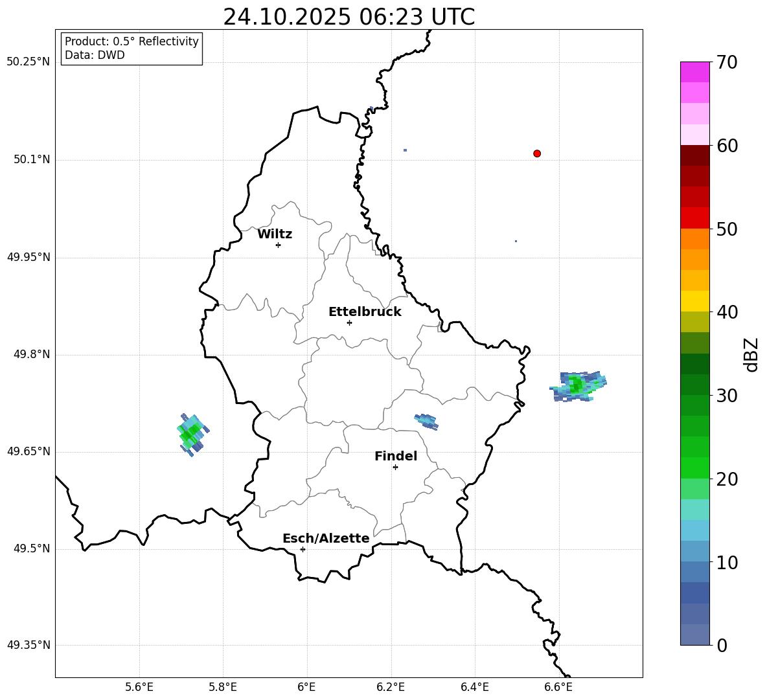This screenshot has height=700, width=767.
Task: Click the 50.1°N latitude label
Action: (x=32, y=159)
